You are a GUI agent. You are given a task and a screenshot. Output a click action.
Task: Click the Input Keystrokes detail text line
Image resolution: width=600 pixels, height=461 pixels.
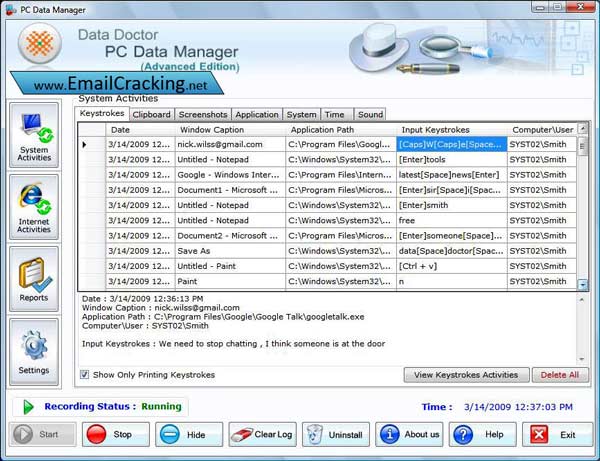(x=233, y=344)
